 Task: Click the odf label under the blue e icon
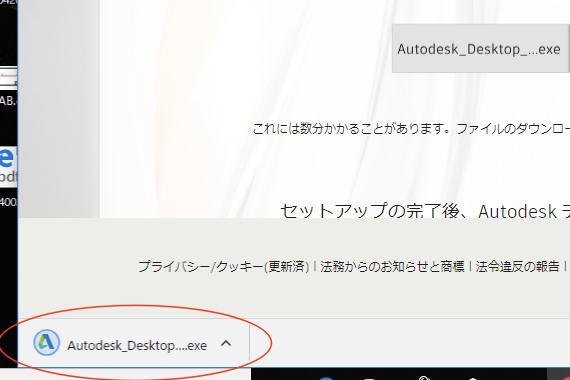[x=8, y=177]
